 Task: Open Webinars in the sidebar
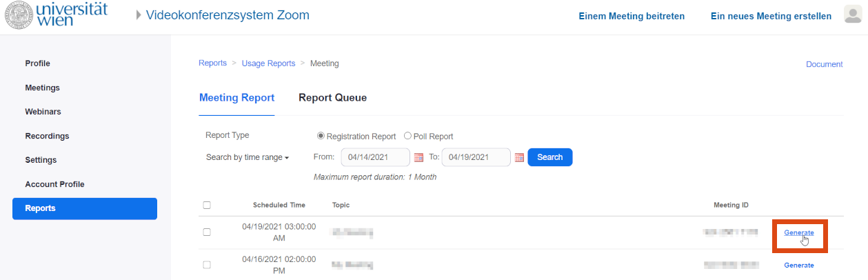coord(43,112)
